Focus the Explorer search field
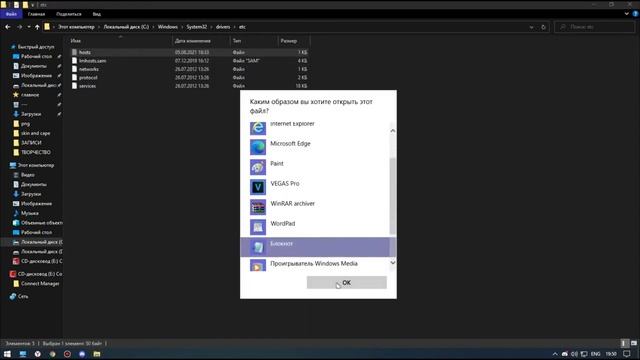 point(595,27)
